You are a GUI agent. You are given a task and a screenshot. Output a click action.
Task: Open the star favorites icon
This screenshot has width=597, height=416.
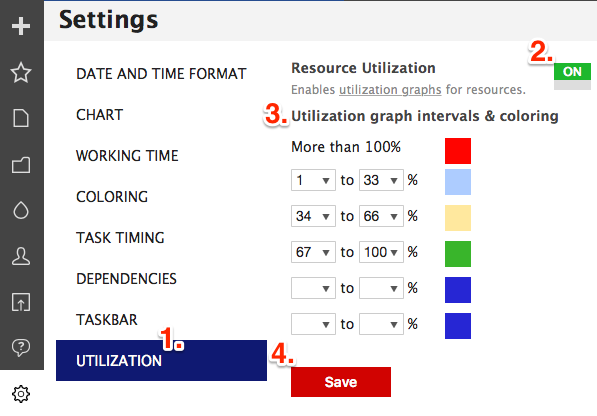point(21,72)
